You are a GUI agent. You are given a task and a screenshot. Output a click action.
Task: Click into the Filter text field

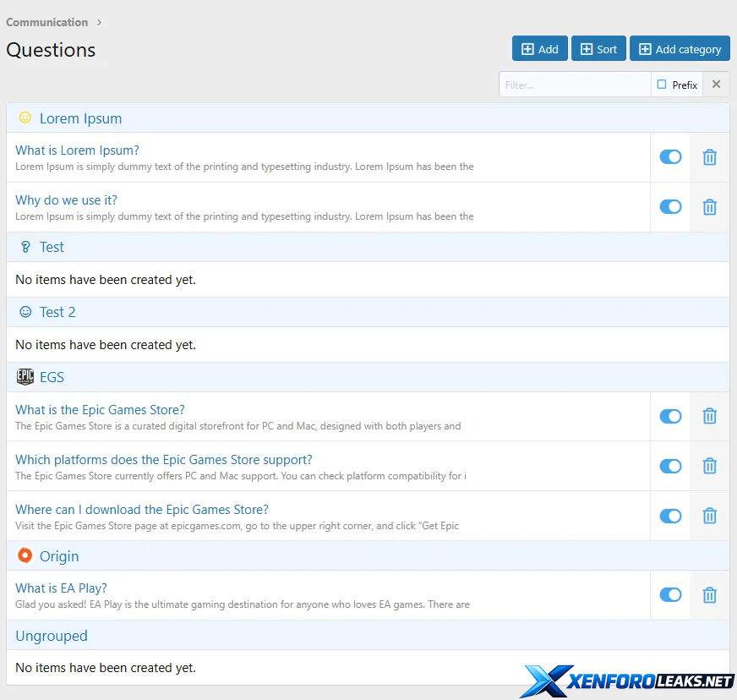tap(575, 85)
